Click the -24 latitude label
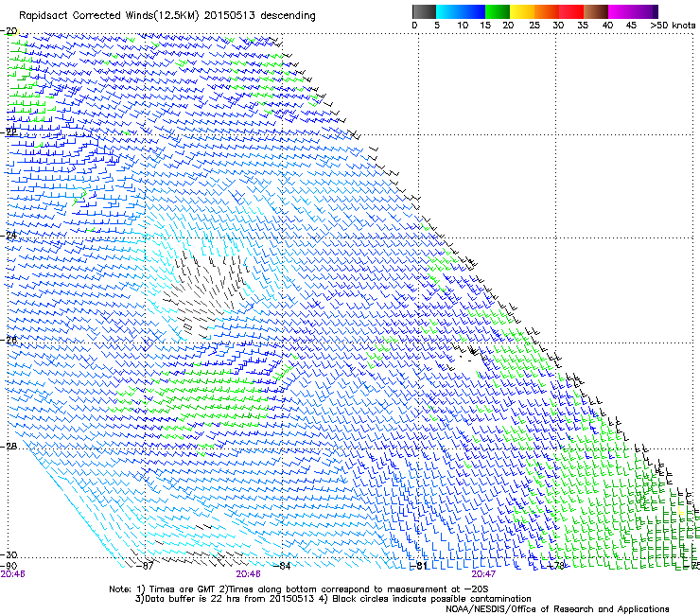700x615 pixels. (9, 235)
